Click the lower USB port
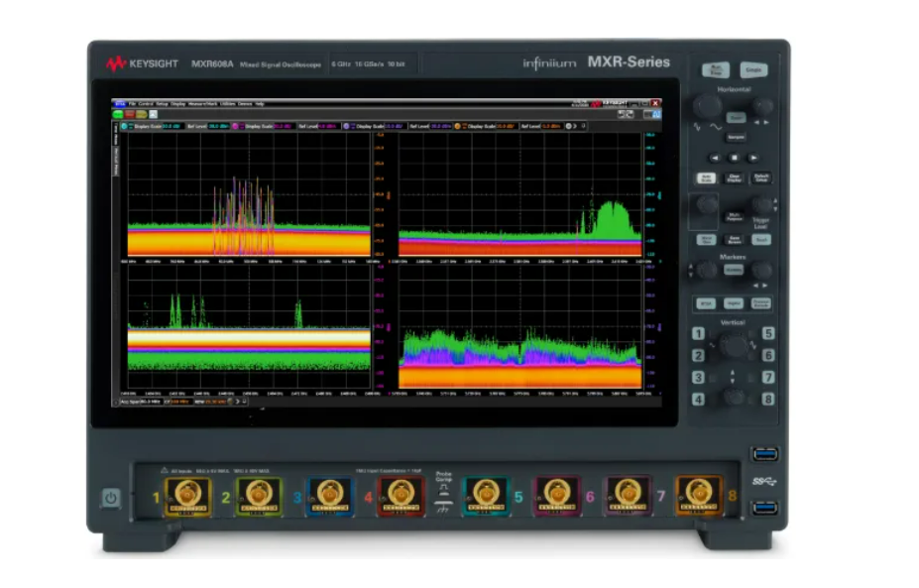Screen dimensions: 919x588 [x=765, y=507]
